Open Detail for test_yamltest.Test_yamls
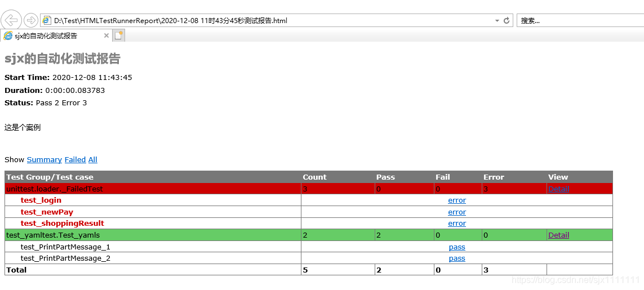The width and height of the screenshot is (644, 290). point(558,235)
